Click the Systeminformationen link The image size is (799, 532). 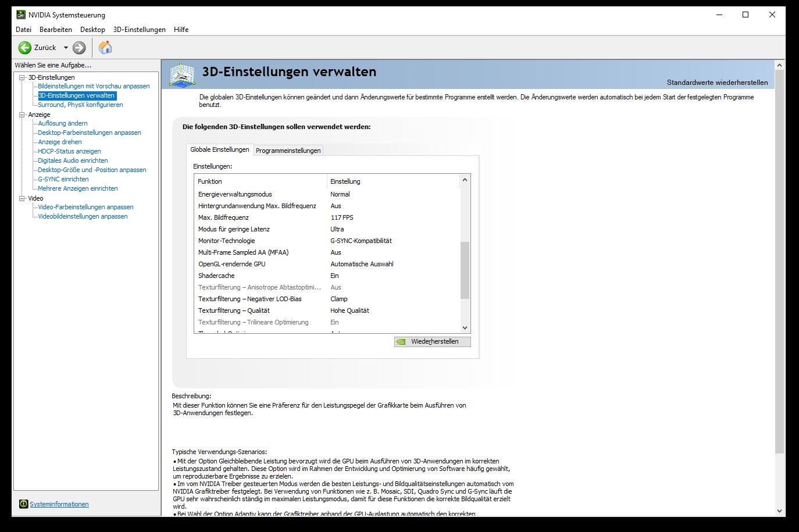pyautogui.click(x=59, y=504)
